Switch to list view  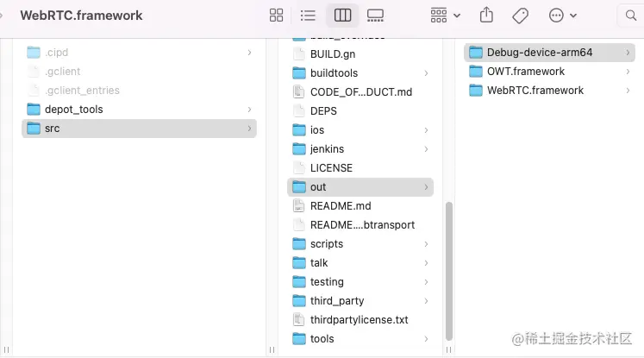pyautogui.click(x=308, y=16)
